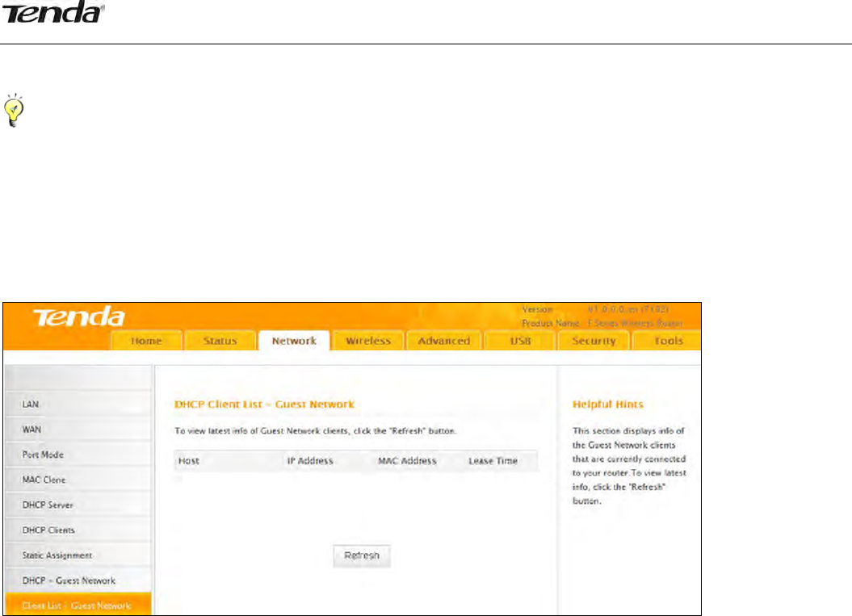Click the Tenda logo in router banner

79,316
